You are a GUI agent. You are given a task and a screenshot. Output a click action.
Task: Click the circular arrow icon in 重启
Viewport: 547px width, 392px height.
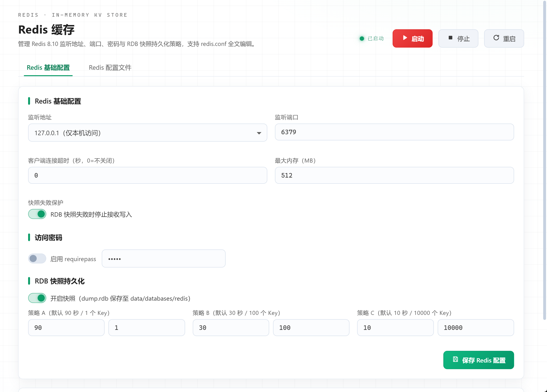point(496,38)
